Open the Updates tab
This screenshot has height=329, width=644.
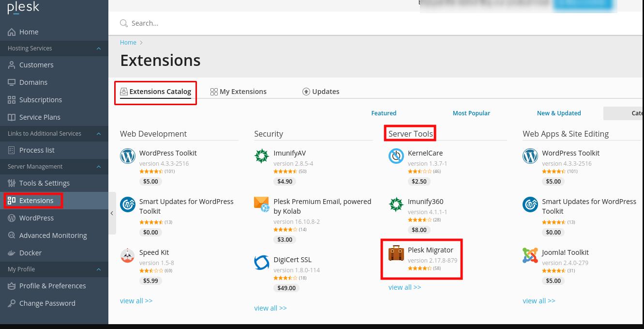pyautogui.click(x=321, y=92)
